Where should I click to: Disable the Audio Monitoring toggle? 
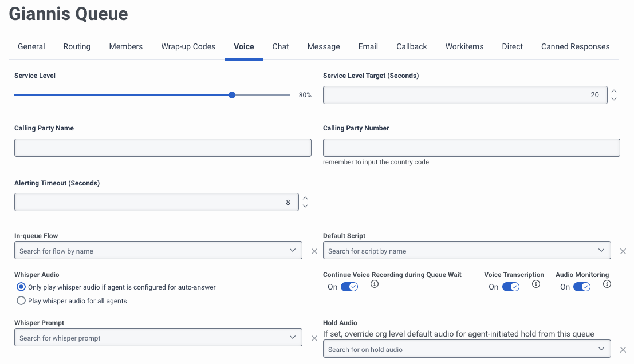pos(581,287)
